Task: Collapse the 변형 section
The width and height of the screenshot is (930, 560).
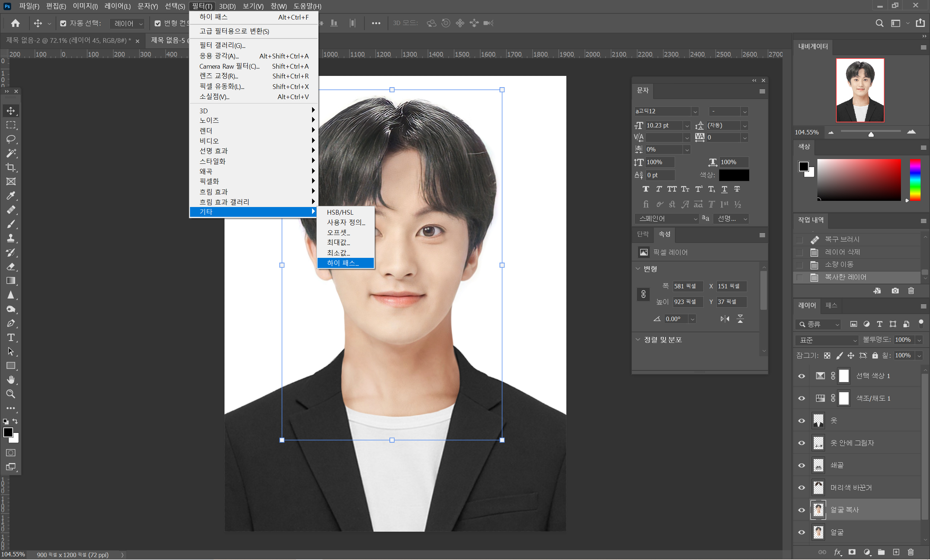Action: [638, 269]
